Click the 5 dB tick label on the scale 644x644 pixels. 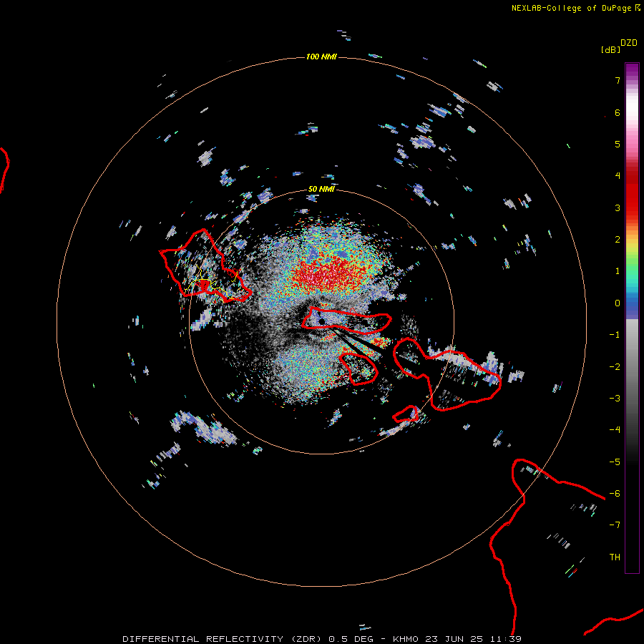[618, 144]
